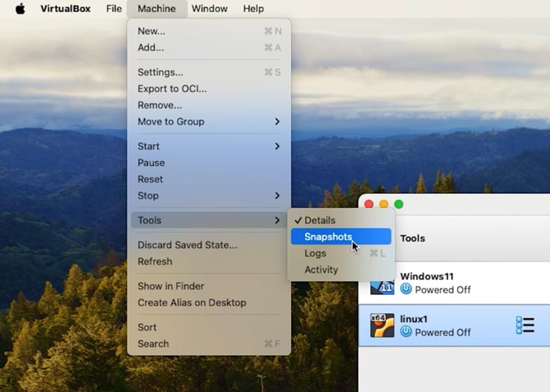Open the linux1 machine tools list icon
The image size is (550, 392).
(525, 325)
